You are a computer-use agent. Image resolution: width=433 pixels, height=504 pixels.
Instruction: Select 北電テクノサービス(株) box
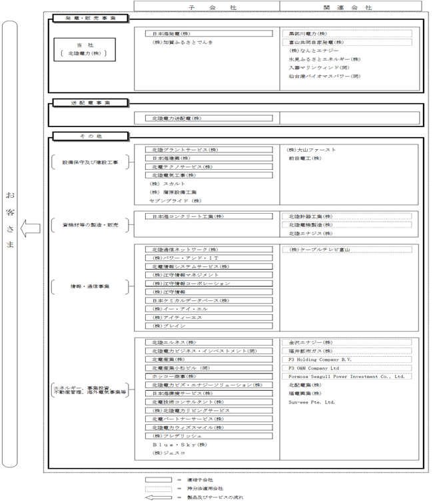tap(209, 167)
